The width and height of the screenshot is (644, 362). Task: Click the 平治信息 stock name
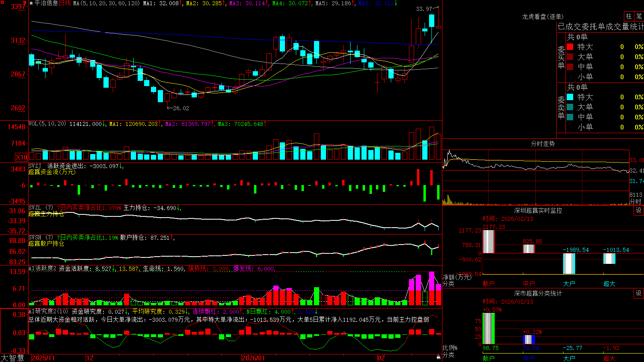tap(46, 3)
